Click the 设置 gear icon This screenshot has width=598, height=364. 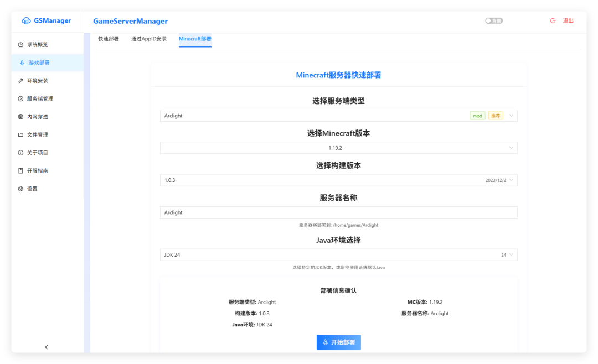(20, 189)
